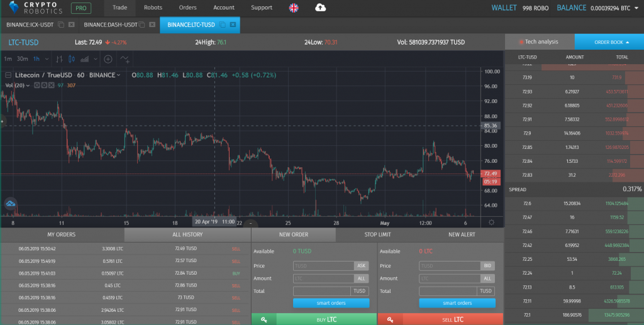Click the SELL LTC button
Screen dimensions: 644x325
453,319
